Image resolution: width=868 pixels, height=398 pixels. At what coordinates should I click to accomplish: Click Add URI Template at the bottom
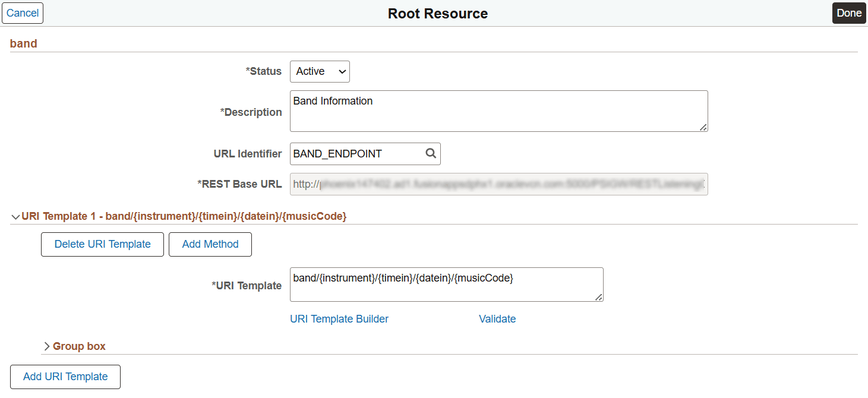[65, 377]
